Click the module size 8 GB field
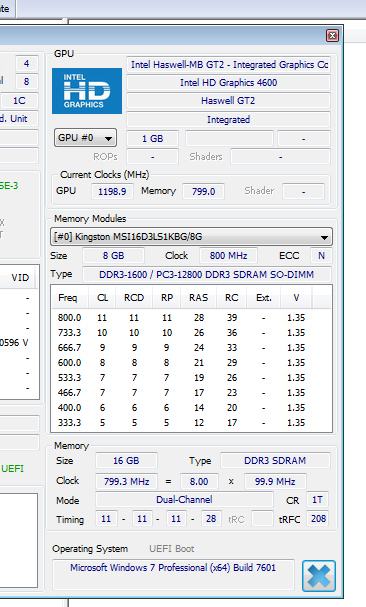Viewport: 366px width, 607px height. [x=113, y=256]
